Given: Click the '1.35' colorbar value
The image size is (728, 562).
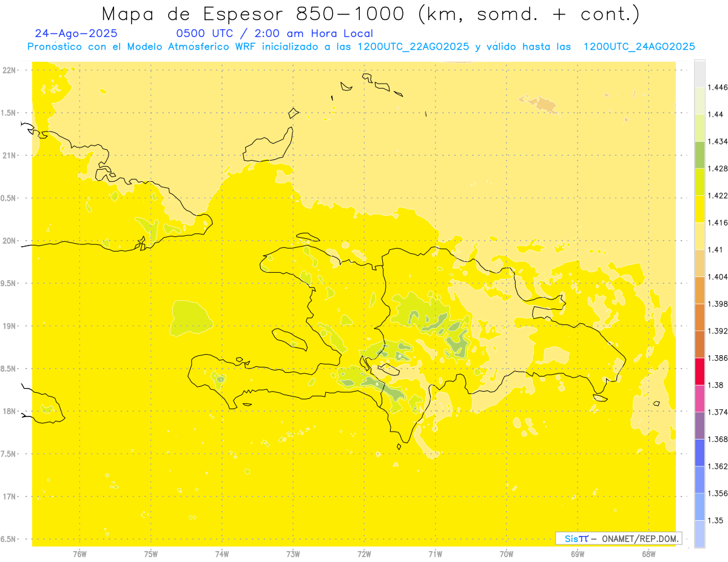Looking at the screenshot, I should tap(716, 520).
